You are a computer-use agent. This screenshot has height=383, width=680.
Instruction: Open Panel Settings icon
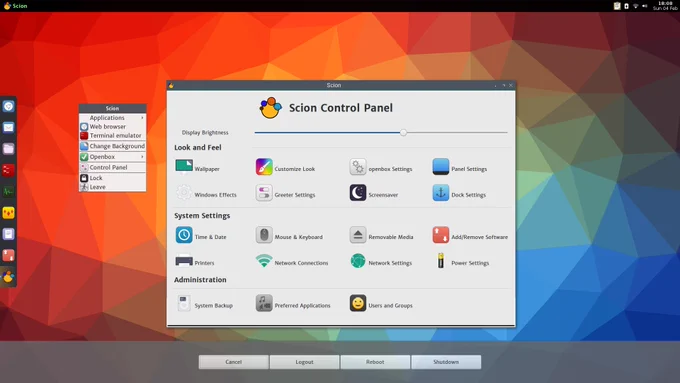441,167
